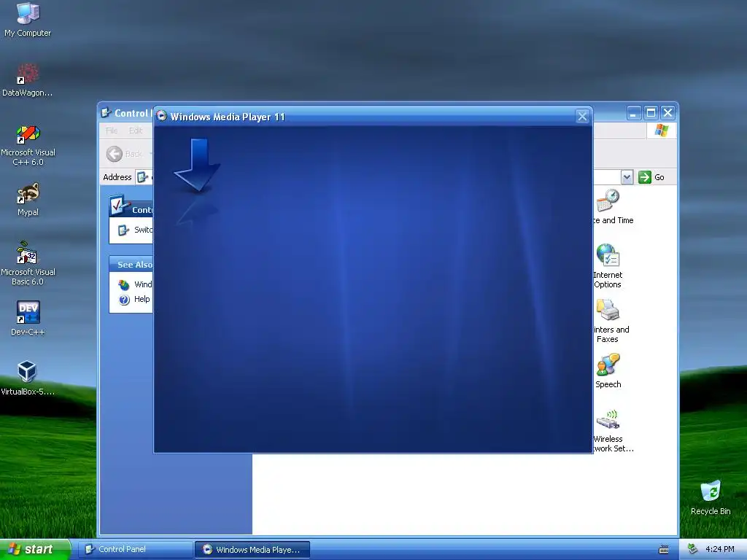Click the green Go arrow button
747x560 pixels.
click(x=645, y=177)
